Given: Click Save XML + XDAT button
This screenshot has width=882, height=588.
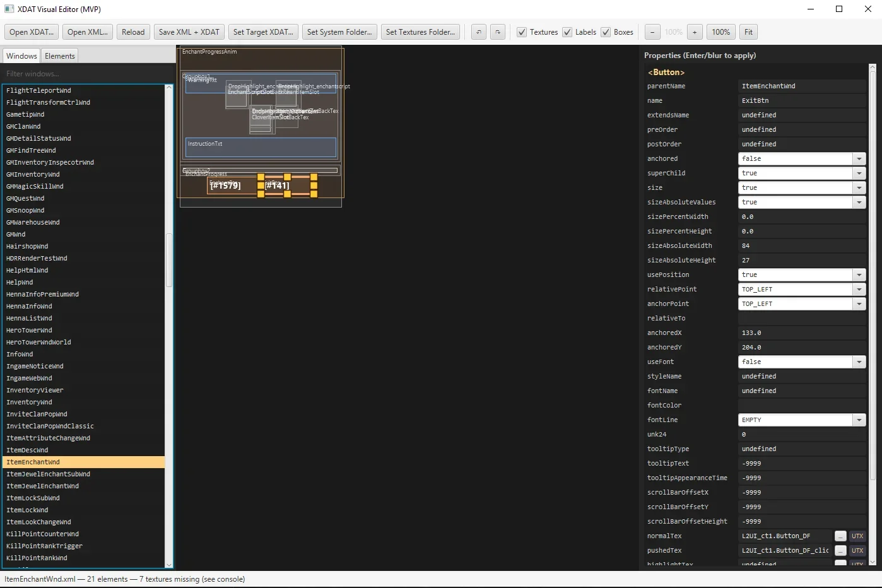Looking at the screenshot, I should (x=189, y=32).
